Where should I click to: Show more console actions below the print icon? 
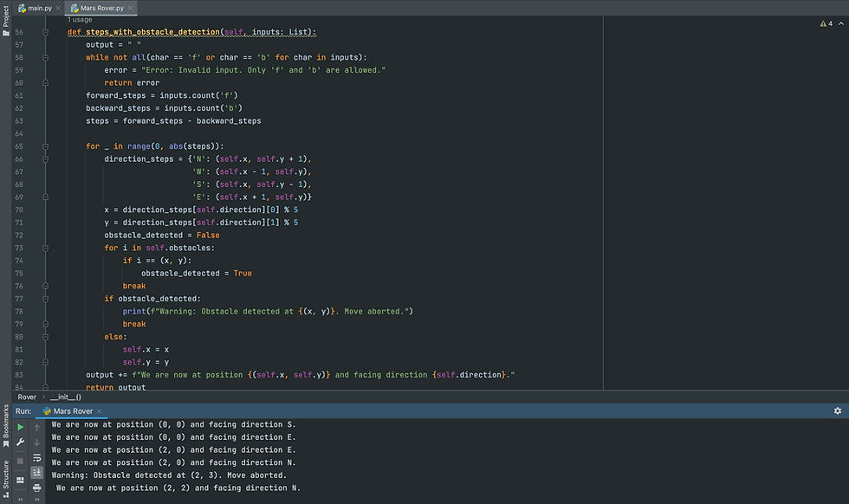tap(36, 499)
